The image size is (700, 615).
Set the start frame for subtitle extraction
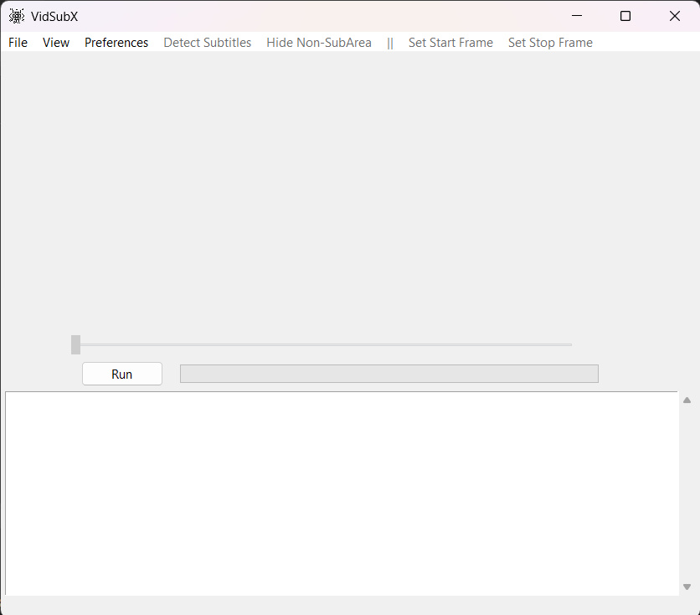point(450,43)
